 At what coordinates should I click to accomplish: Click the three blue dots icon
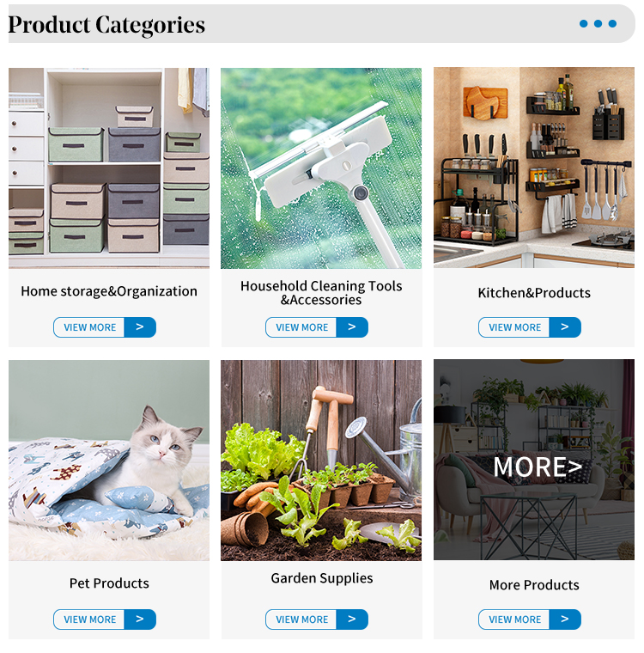[x=598, y=24]
